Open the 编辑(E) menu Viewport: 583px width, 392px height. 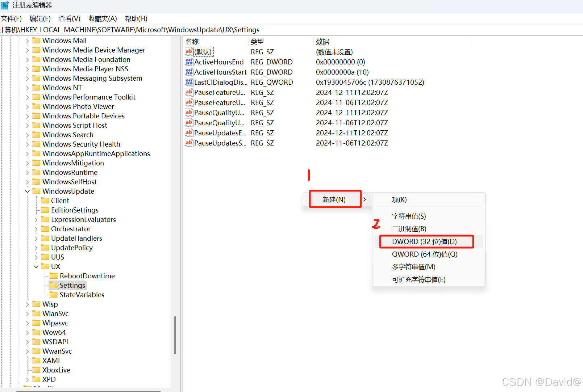pyautogui.click(x=40, y=18)
